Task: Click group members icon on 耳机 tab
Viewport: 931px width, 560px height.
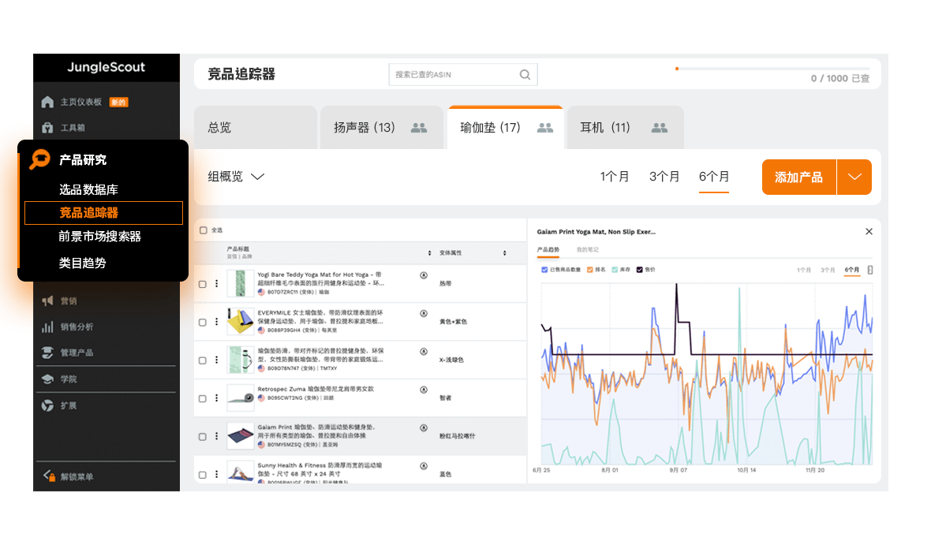Action: coord(659,128)
